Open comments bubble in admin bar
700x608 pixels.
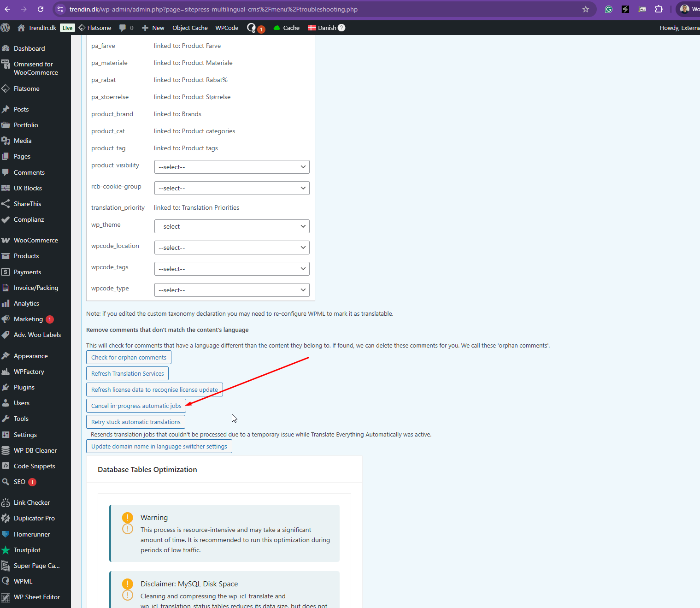pyautogui.click(x=126, y=28)
